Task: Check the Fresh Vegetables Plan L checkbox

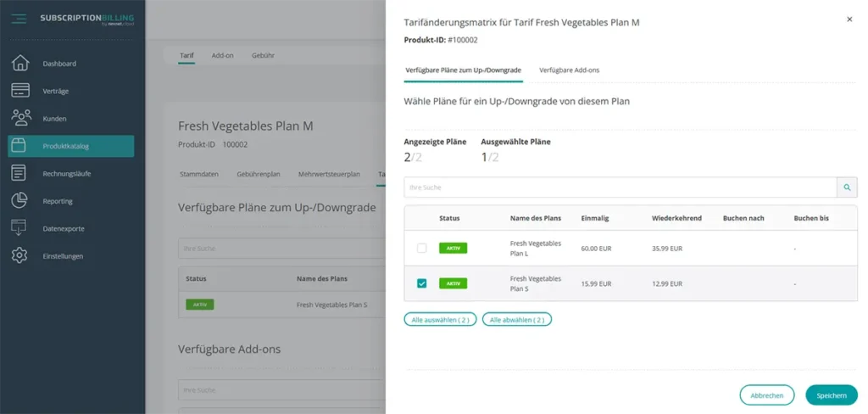Action: coord(421,248)
